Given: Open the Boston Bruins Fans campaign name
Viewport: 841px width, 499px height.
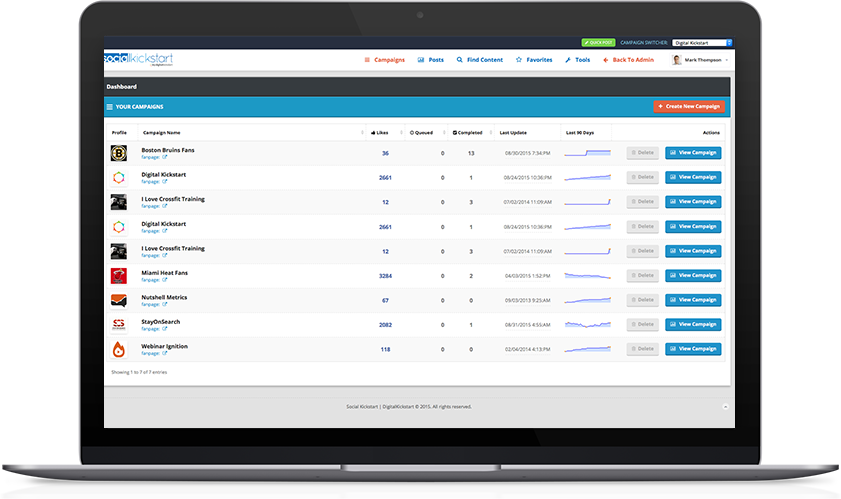Looking at the screenshot, I should coord(168,150).
